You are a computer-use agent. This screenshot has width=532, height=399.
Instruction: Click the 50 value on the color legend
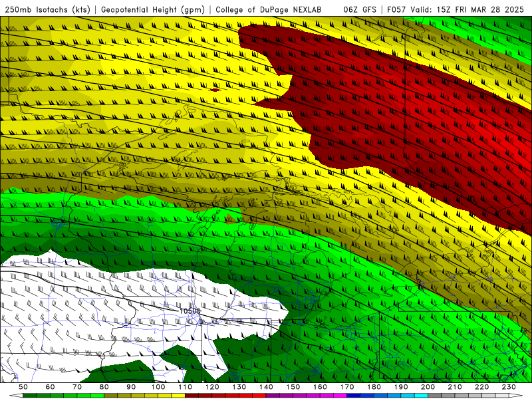pos(23,387)
